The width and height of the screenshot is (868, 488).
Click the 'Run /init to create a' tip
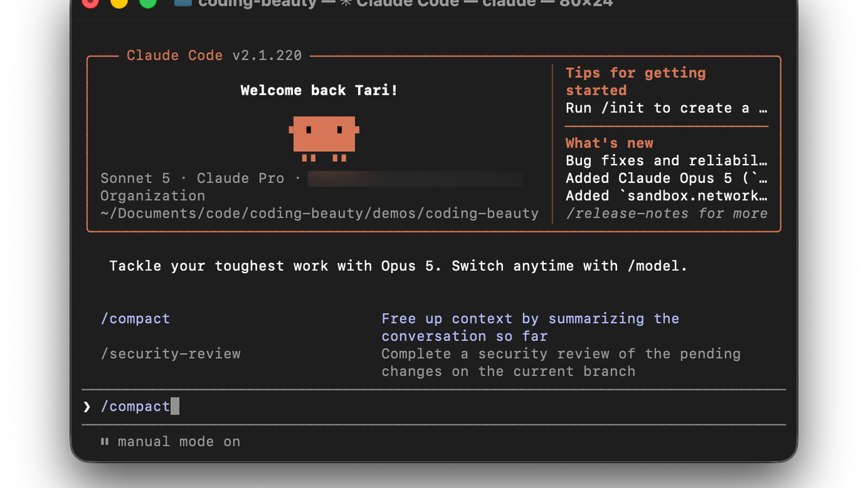coord(667,108)
